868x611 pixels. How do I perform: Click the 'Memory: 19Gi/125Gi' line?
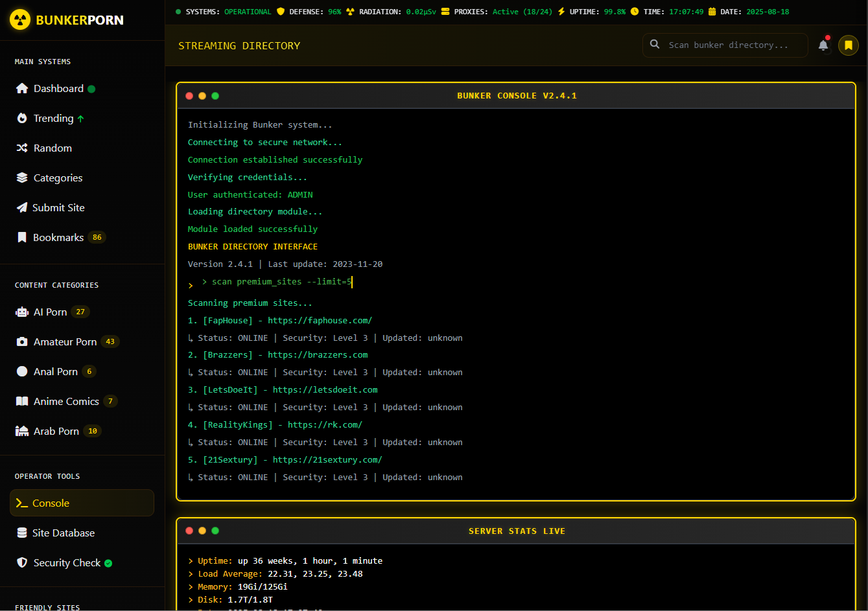[x=237, y=587]
